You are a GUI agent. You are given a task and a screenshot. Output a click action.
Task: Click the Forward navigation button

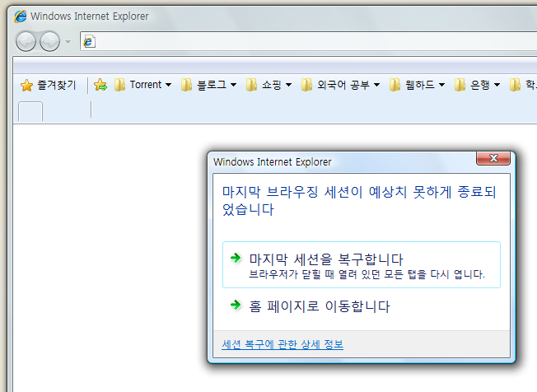point(50,41)
